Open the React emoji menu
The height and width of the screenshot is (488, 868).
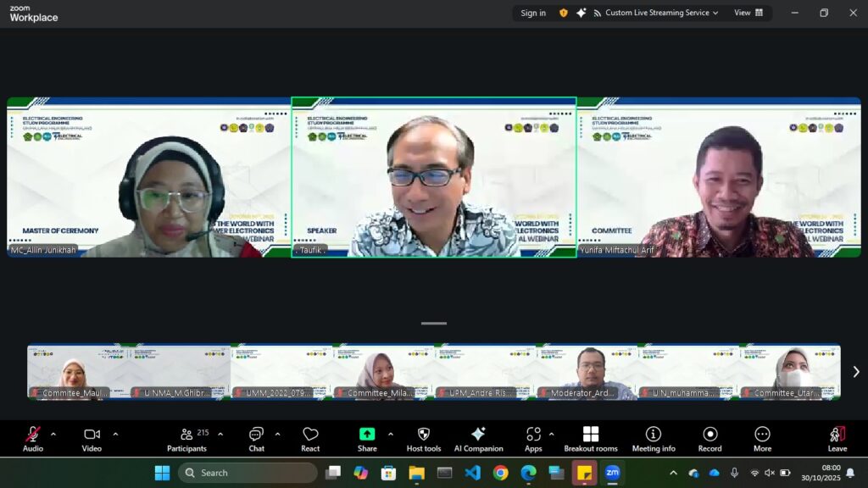pyautogui.click(x=310, y=438)
